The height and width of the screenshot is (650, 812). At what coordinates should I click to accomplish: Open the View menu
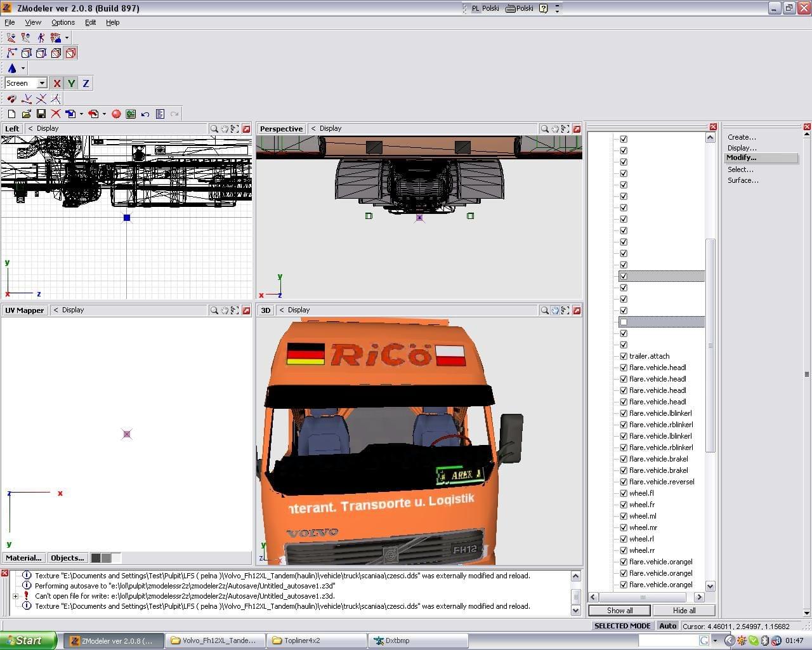point(33,22)
